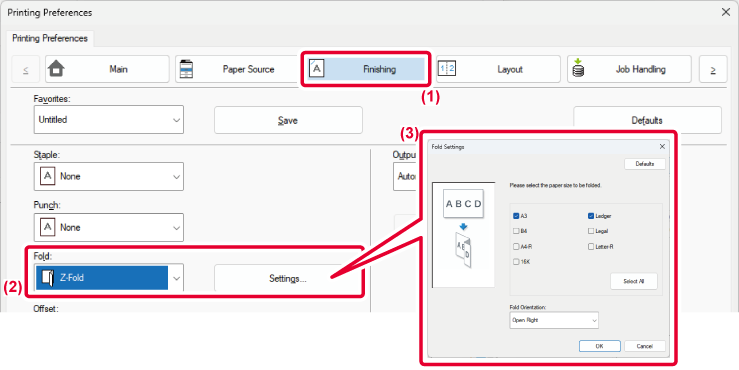Viewport: 739px width, 370px height.
Task: Open the Favorites dropdown showing Untitled
Action: [x=108, y=120]
